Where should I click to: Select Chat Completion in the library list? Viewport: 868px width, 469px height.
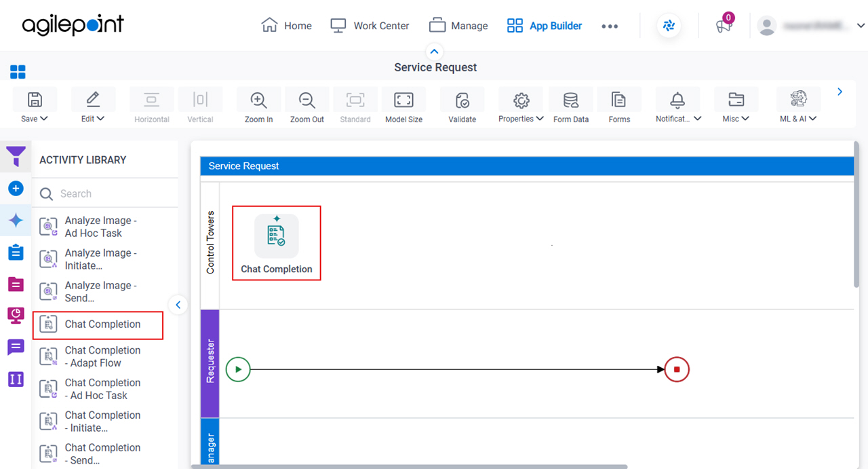98,325
